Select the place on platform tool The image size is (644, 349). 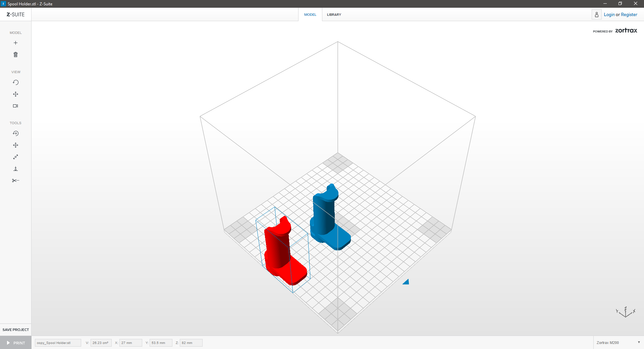15,169
